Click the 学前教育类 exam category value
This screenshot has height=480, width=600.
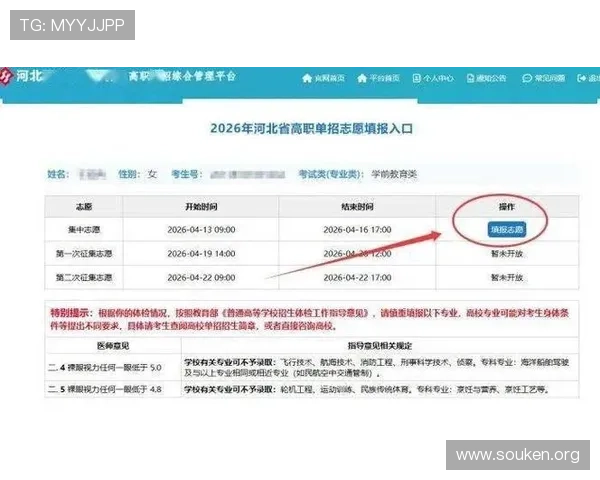tap(394, 174)
